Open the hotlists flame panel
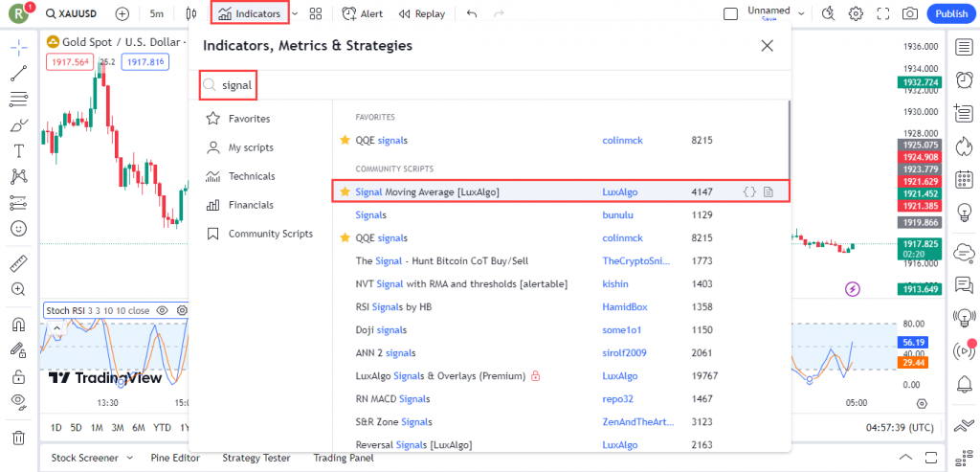The height and width of the screenshot is (472, 980). (965, 146)
